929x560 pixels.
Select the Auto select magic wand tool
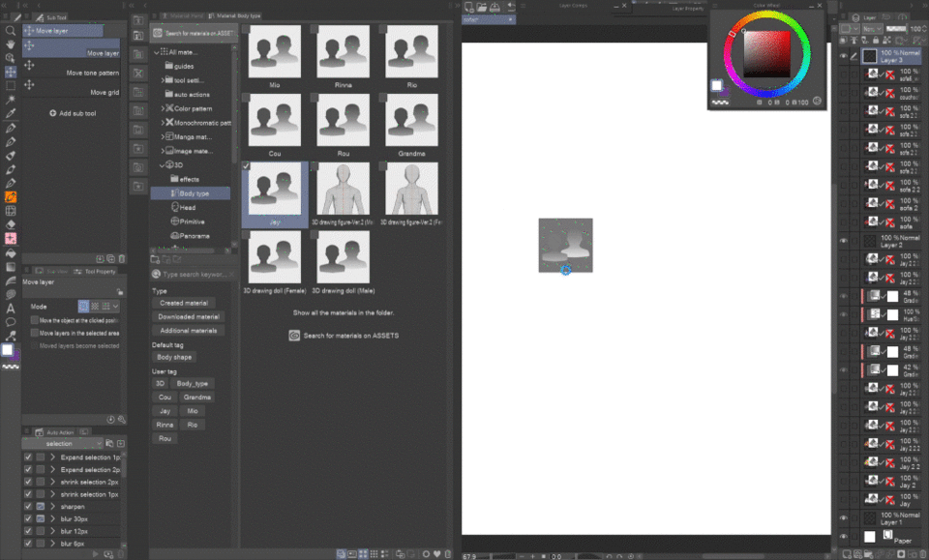[x=10, y=100]
